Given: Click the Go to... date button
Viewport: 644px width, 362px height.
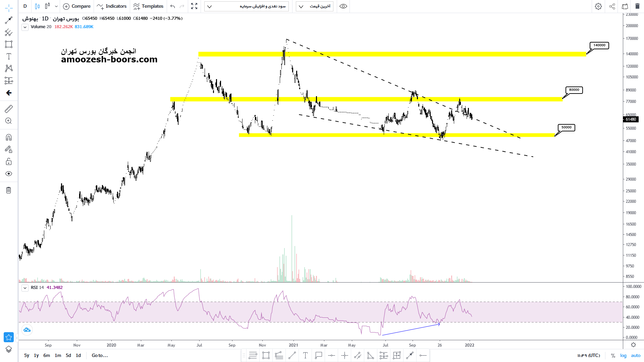Looking at the screenshot, I should click(x=100, y=356).
